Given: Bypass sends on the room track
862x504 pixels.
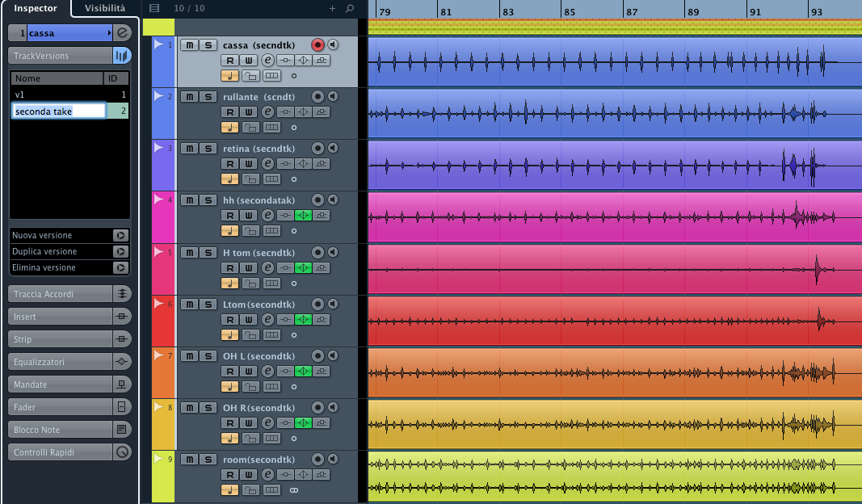Looking at the screenshot, I should point(322,474).
